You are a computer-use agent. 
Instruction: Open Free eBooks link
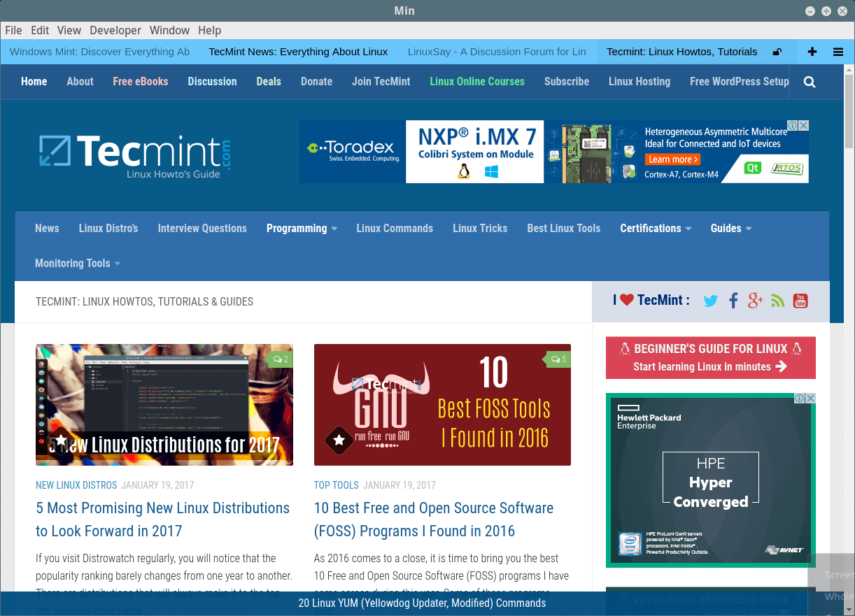141,82
